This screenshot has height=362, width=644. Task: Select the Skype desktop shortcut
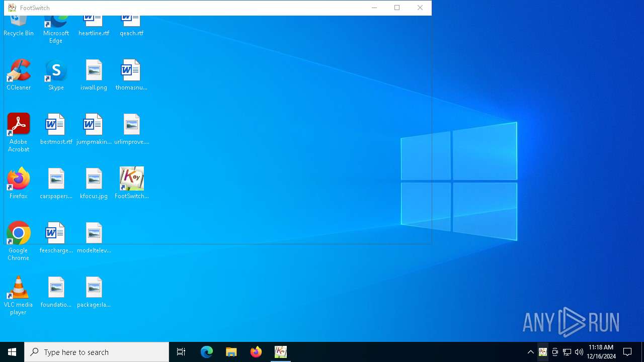pyautogui.click(x=56, y=75)
